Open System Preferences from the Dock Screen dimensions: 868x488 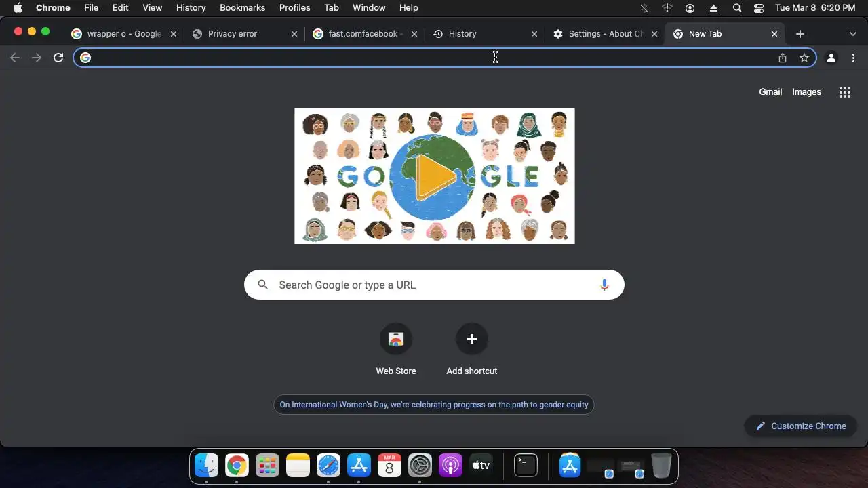click(420, 466)
